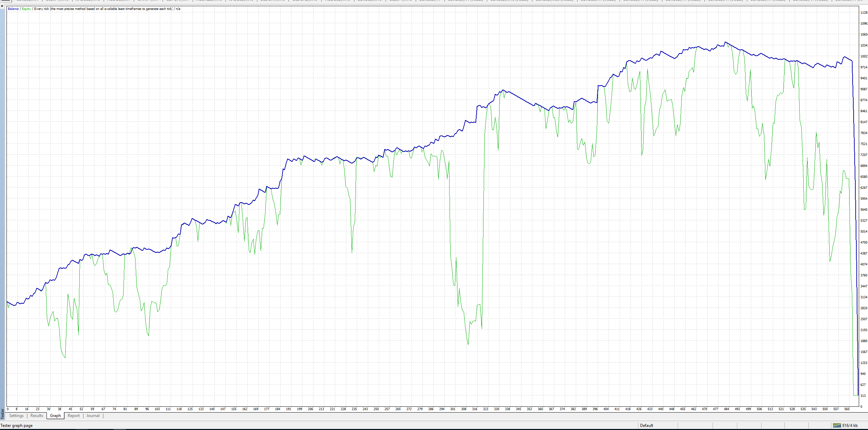Close the Tester panel with X

coord(2,6)
